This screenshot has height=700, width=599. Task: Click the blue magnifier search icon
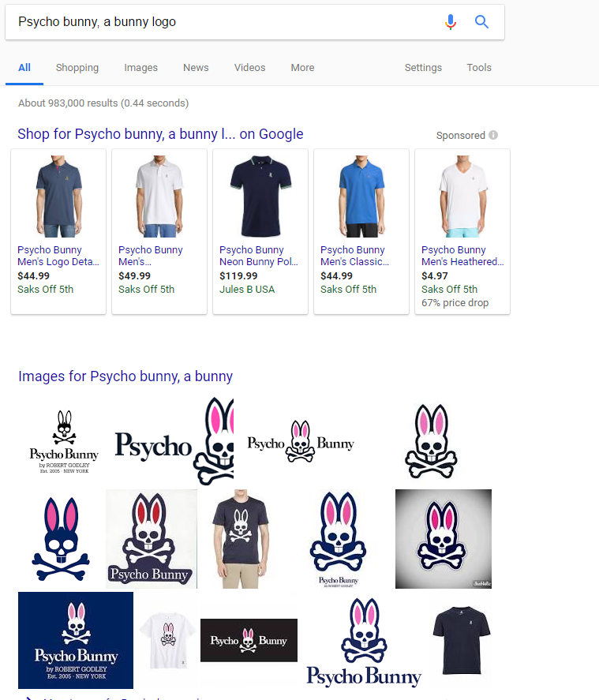coord(481,21)
